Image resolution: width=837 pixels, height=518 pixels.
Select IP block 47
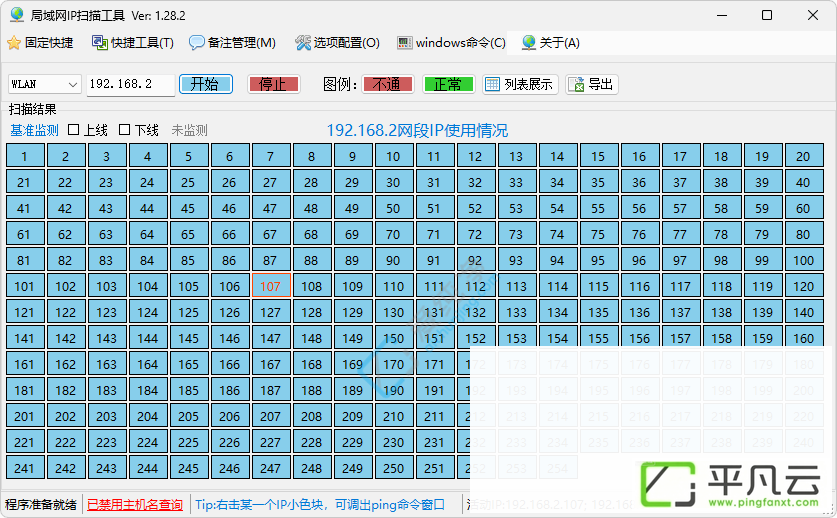[x=271, y=208]
